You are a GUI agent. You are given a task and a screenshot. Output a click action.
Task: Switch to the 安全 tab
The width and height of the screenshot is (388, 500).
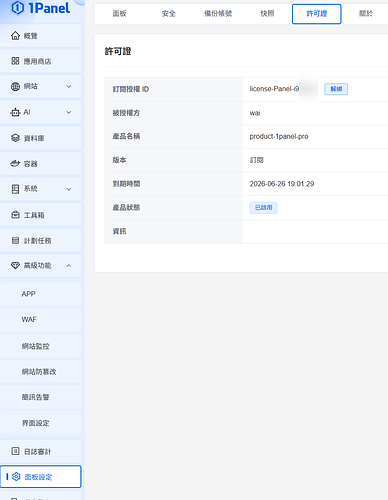click(169, 14)
